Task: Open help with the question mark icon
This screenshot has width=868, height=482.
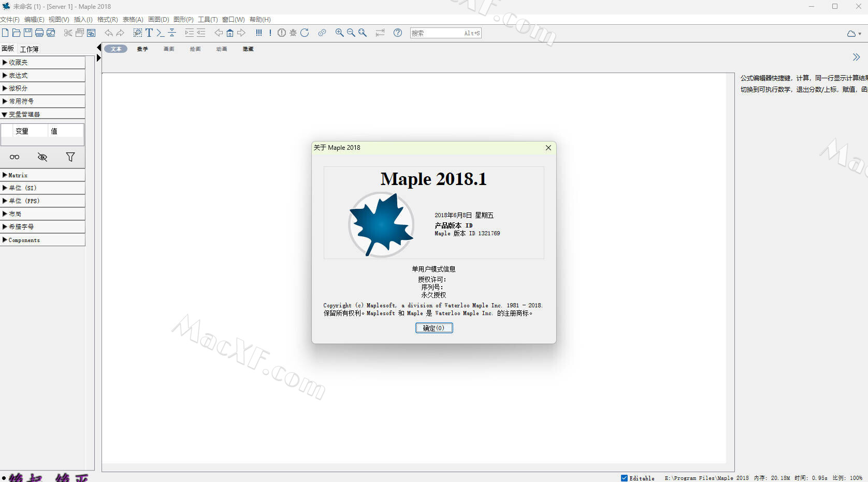Action: [398, 33]
